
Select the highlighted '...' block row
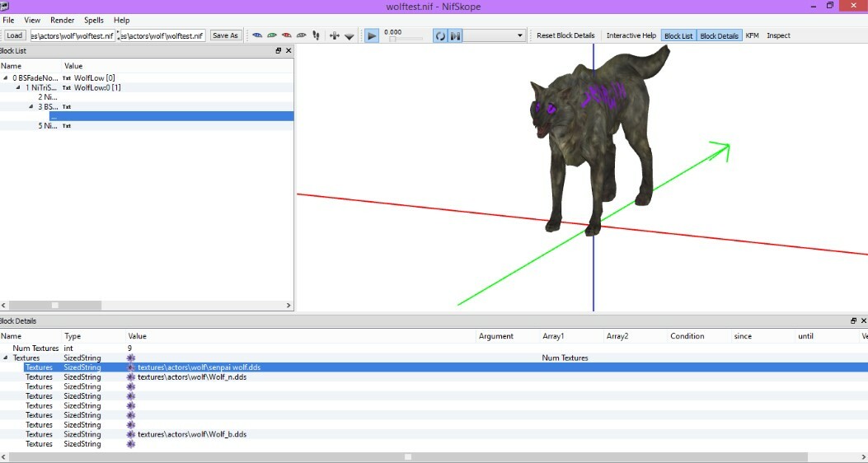click(171, 116)
